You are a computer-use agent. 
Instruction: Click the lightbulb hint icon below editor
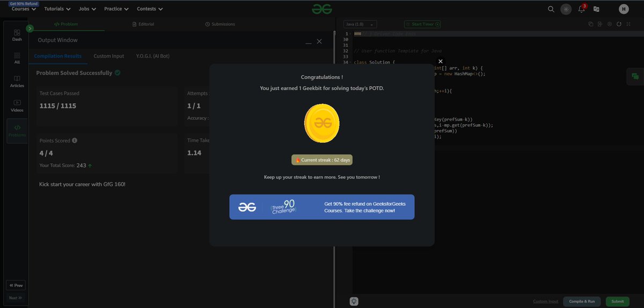point(354,302)
